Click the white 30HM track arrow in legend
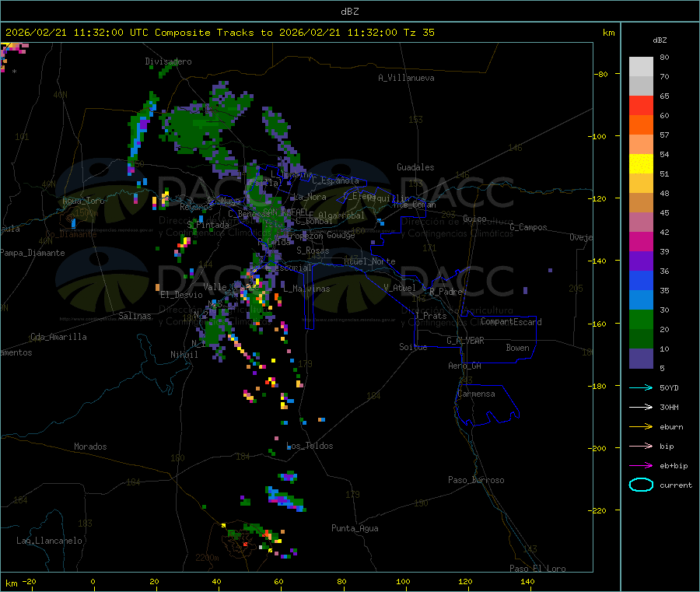 (641, 407)
